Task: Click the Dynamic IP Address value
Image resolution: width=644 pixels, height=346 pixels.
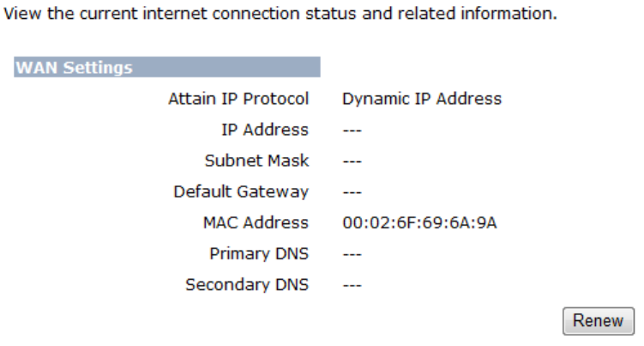Action: tap(421, 99)
